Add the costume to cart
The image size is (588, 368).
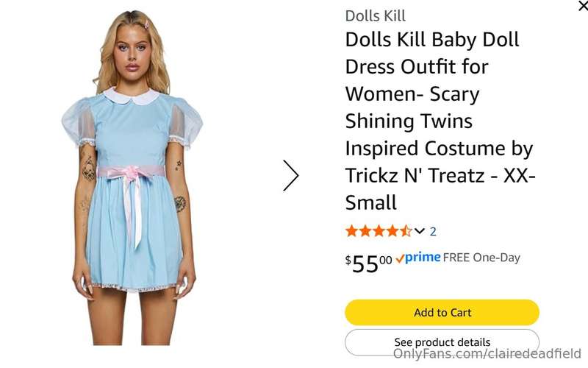click(442, 312)
